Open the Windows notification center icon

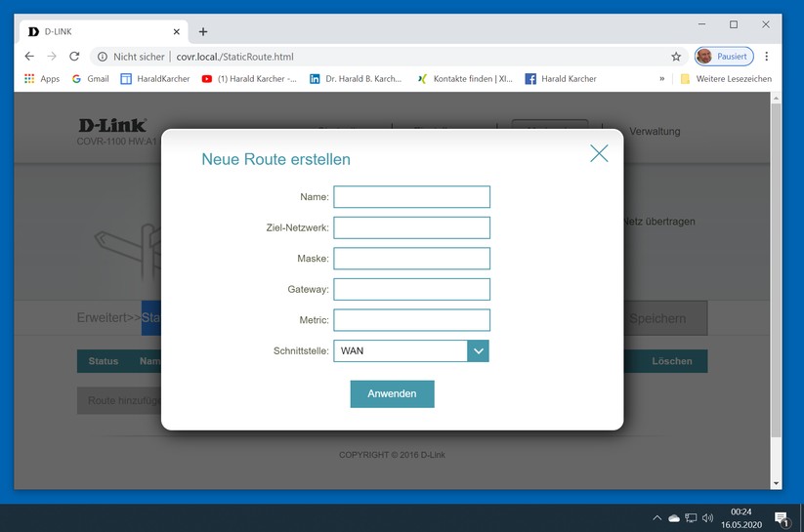point(782,517)
